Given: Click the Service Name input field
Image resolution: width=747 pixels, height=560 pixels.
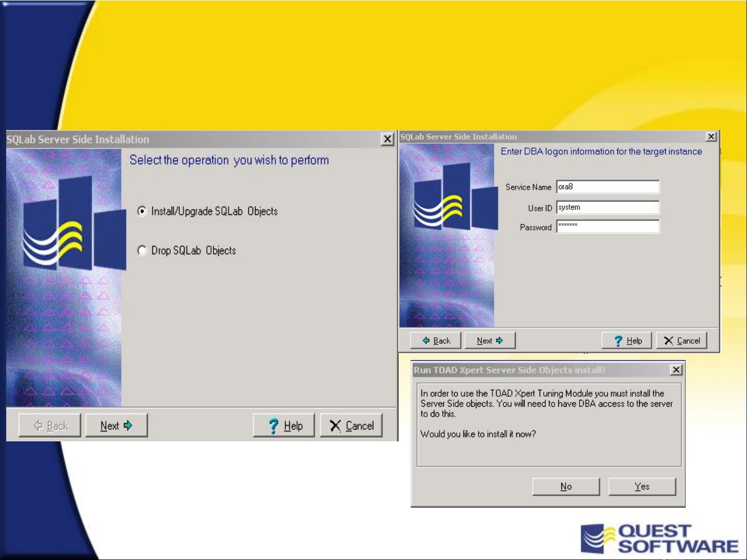Looking at the screenshot, I should click(608, 187).
